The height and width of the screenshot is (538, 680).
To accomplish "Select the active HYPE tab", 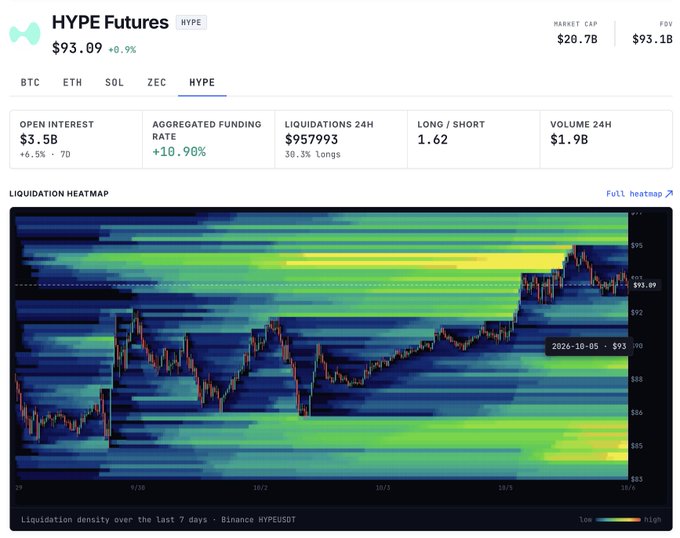I will click(202, 82).
